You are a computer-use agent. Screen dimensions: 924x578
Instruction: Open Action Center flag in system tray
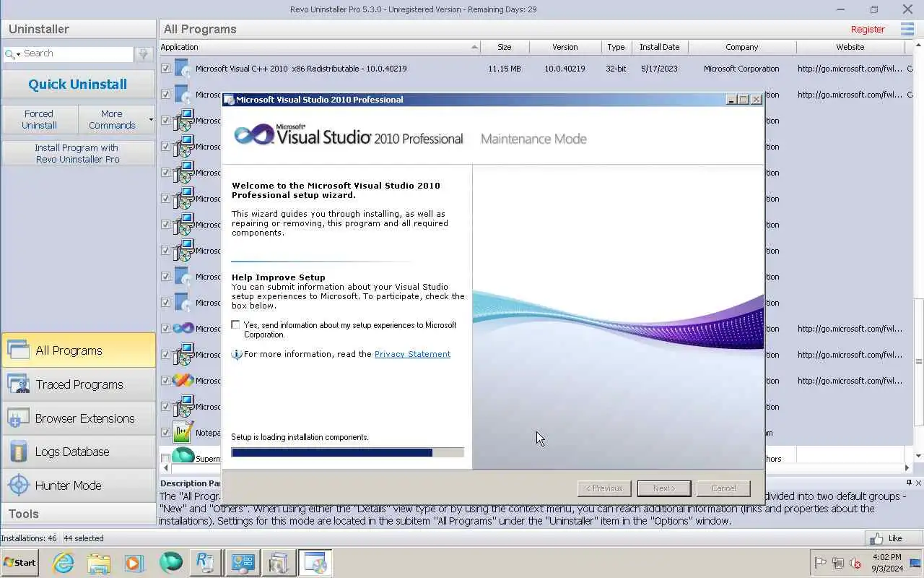pos(821,563)
